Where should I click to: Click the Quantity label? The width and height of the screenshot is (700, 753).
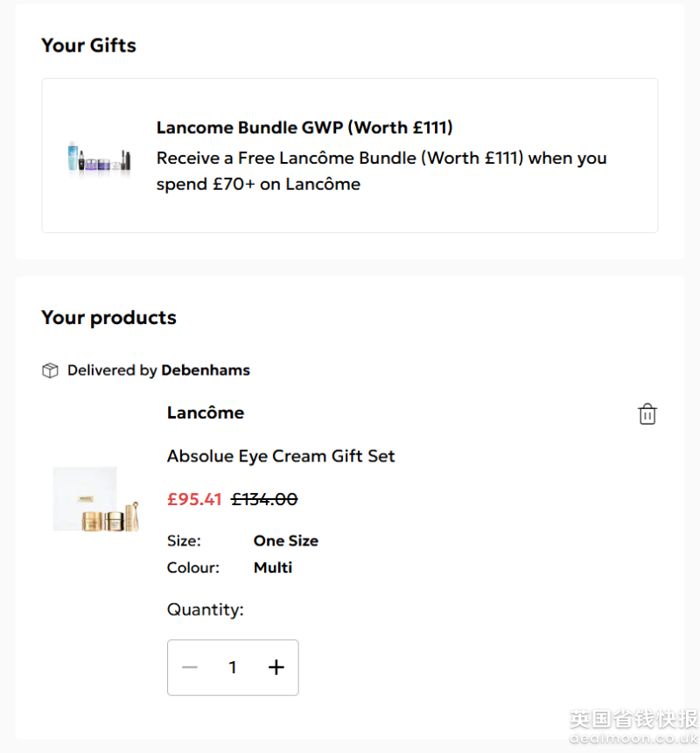tap(206, 609)
